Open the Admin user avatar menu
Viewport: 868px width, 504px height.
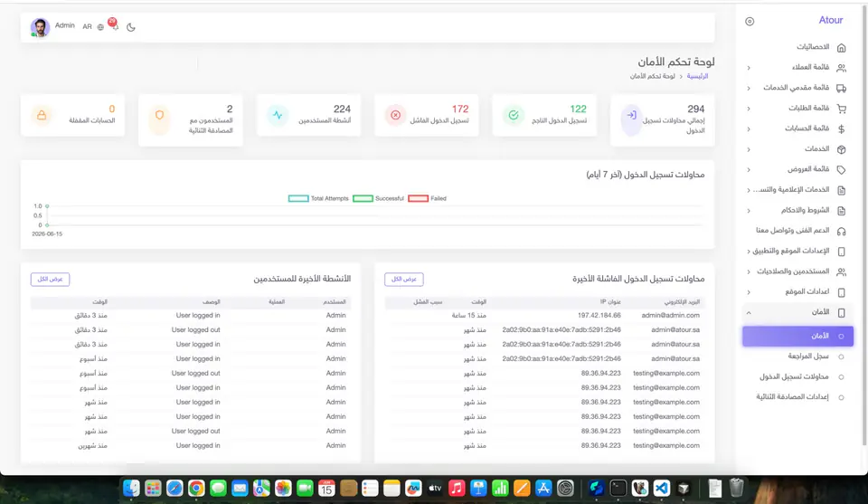40,27
